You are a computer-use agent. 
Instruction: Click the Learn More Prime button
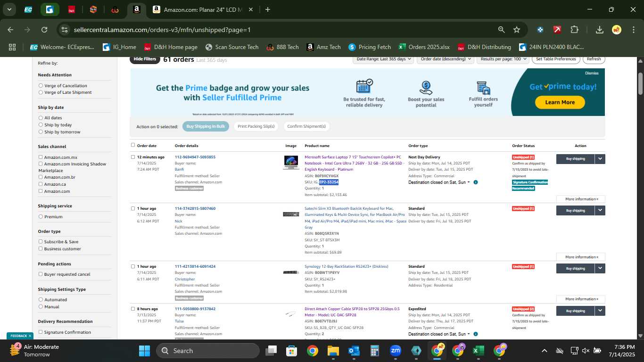coord(560,102)
